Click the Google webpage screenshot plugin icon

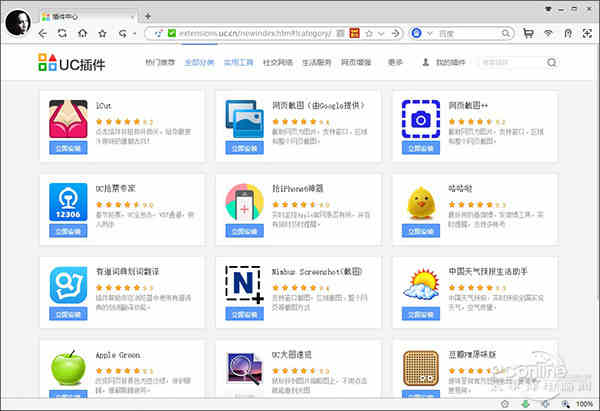(x=245, y=119)
